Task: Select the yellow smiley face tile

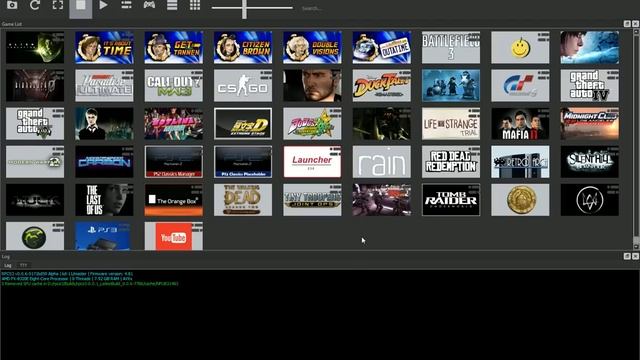Action: pos(520,47)
